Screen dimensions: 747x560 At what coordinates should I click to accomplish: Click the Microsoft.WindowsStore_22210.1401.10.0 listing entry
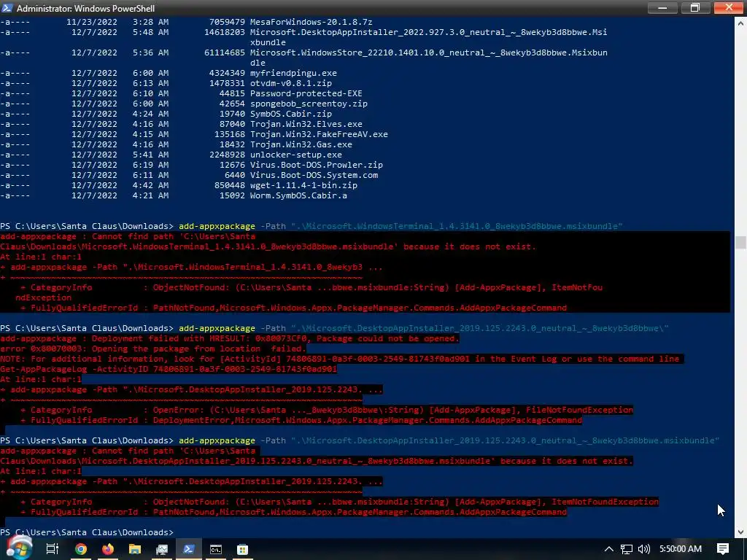[428, 58]
